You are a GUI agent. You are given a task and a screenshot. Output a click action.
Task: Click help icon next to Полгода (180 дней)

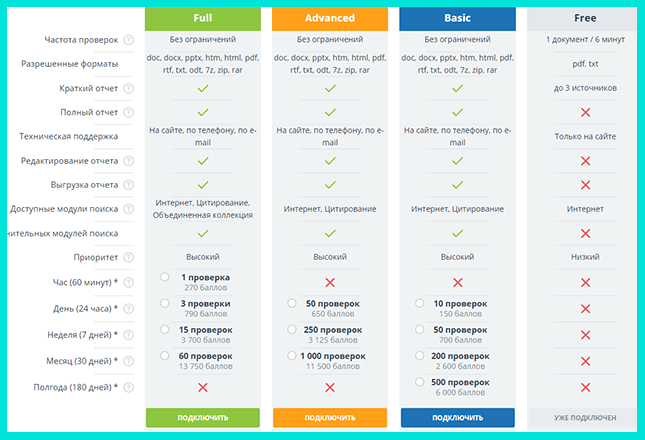129,387
